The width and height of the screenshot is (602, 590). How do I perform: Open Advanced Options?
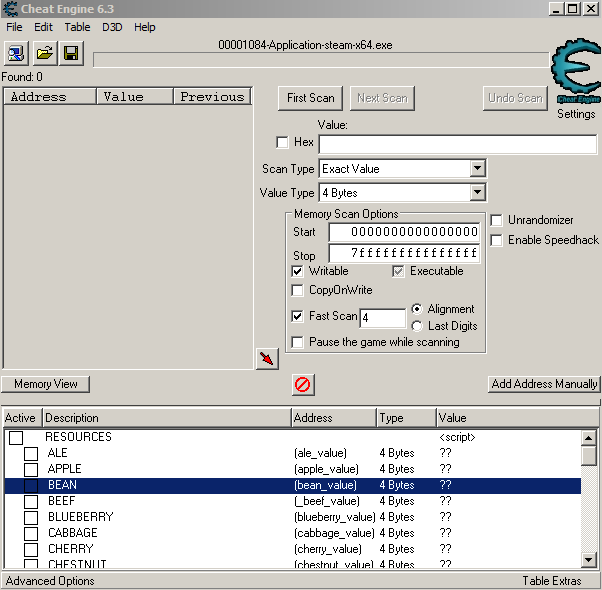point(50,581)
